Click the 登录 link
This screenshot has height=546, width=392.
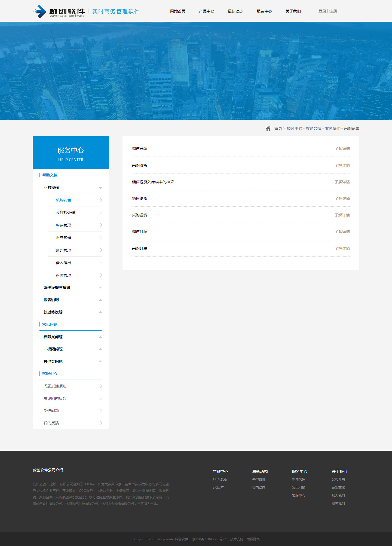pyautogui.click(x=322, y=11)
